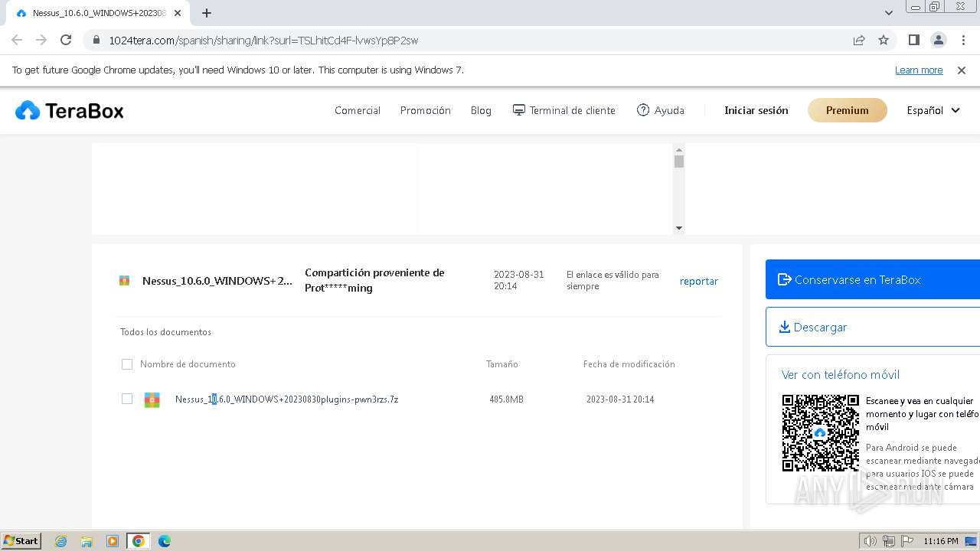Screen dimensions: 980x551
Task: Click the share page icon in address bar
Action: 859,40
